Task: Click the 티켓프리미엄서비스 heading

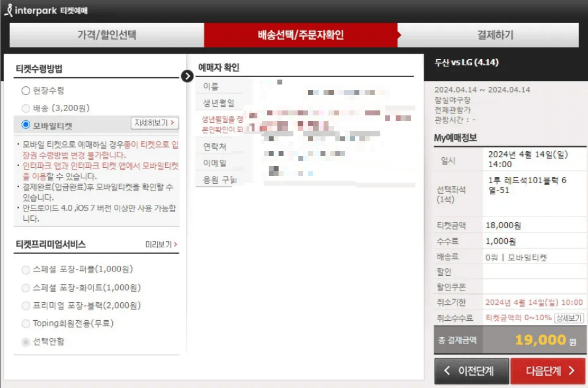Action: tap(51, 245)
